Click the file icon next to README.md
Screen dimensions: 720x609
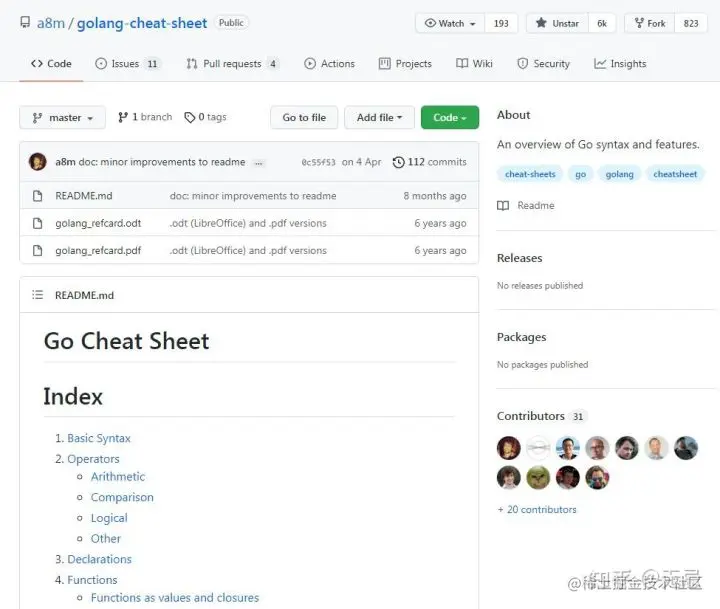(38, 196)
